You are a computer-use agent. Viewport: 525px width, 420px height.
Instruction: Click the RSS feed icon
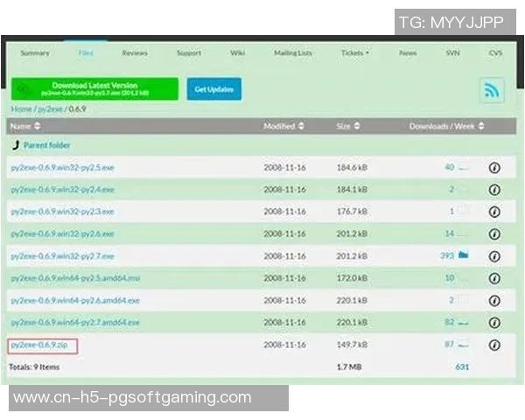coord(492,89)
